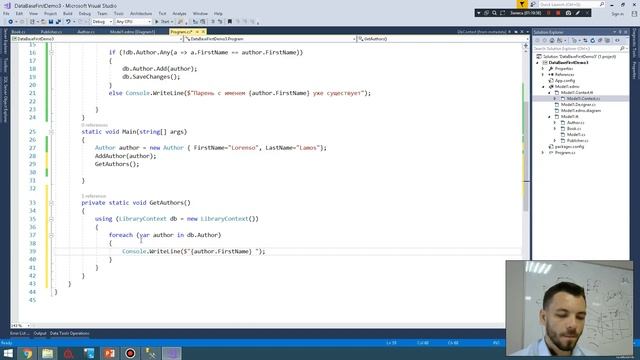Click the recorder red stop button
Screen dimensions: 640x360
coord(558,13)
